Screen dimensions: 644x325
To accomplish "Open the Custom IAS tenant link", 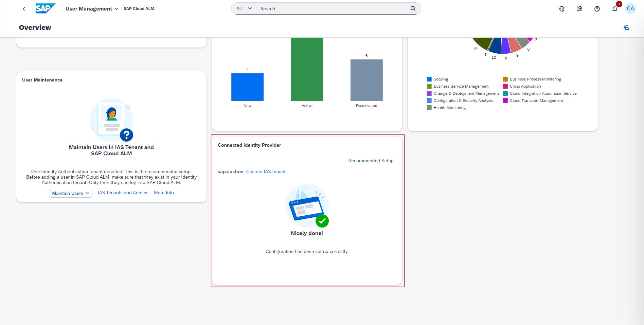I will (266, 172).
